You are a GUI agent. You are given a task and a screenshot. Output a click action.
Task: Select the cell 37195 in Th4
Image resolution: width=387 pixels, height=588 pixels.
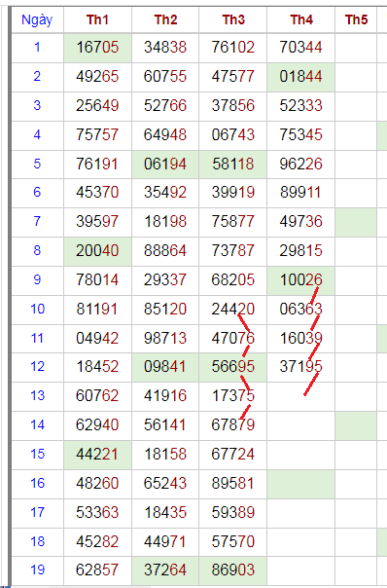(300, 367)
